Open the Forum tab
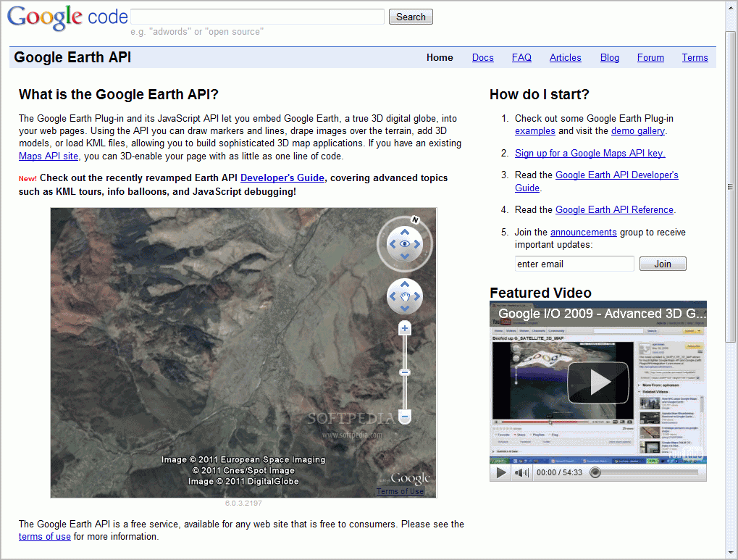738x560 pixels. pyautogui.click(x=650, y=57)
